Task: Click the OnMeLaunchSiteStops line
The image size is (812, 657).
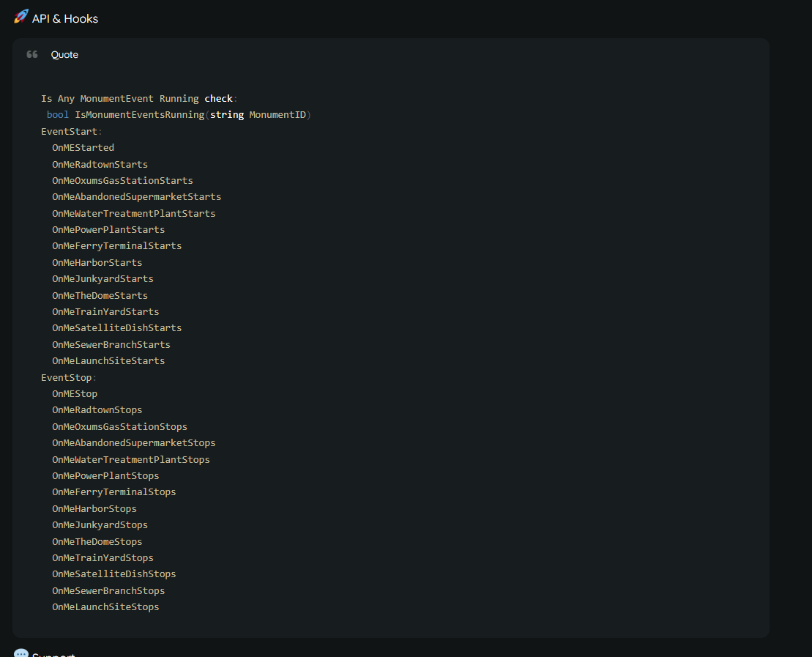Action: point(105,606)
